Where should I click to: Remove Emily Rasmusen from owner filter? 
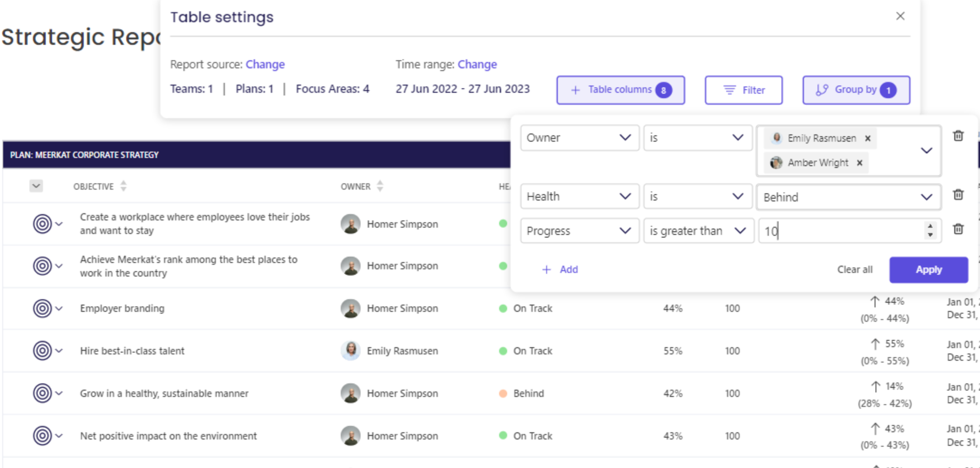point(867,138)
